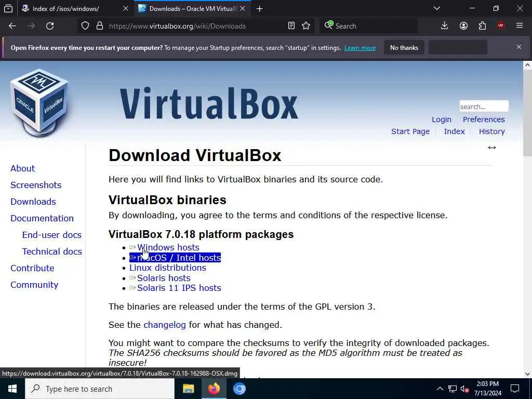Image resolution: width=532 pixels, height=399 pixels.
Task: Open the History link
Action: pos(491,131)
